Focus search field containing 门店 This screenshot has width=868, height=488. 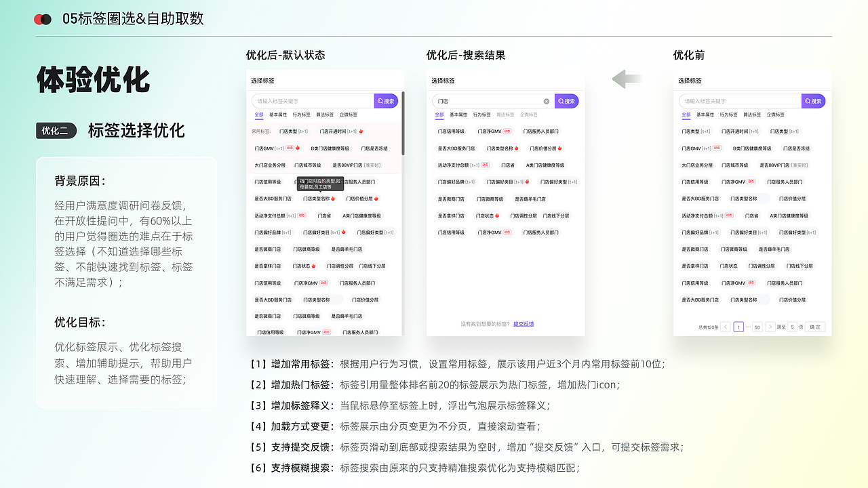click(x=493, y=101)
